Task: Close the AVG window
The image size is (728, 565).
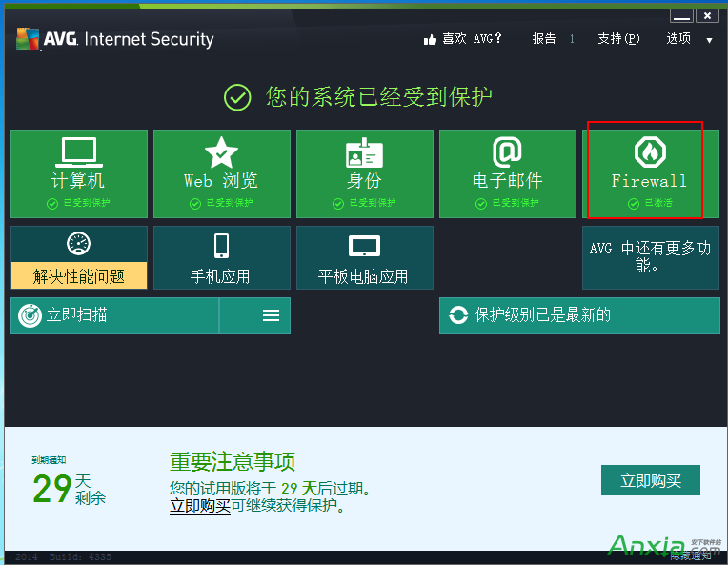Action: pos(708,16)
